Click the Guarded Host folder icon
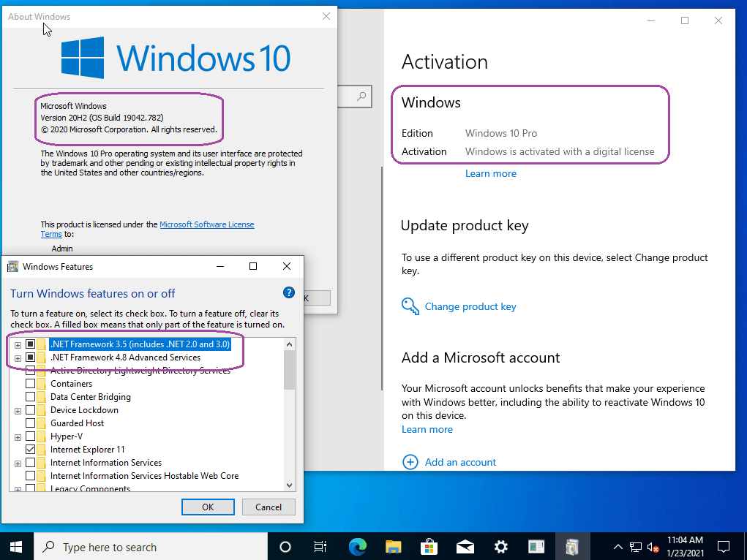Screen dimensions: 747x560 click(x=42, y=423)
